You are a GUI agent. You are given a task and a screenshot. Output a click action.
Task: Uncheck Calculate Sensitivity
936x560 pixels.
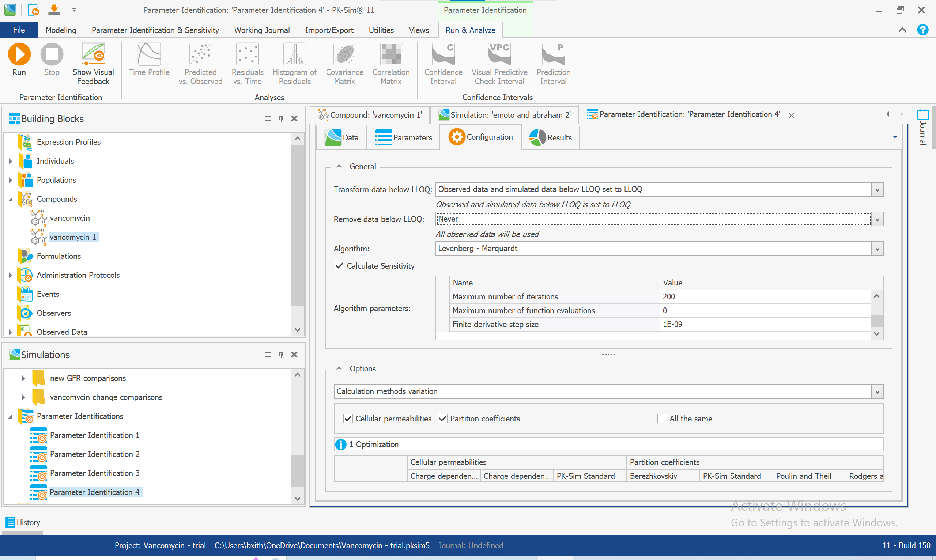(x=339, y=266)
